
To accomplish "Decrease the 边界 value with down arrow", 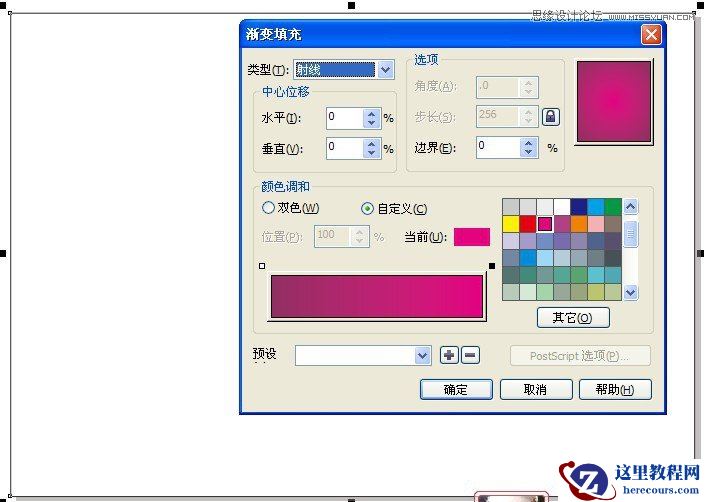I will [528, 152].
